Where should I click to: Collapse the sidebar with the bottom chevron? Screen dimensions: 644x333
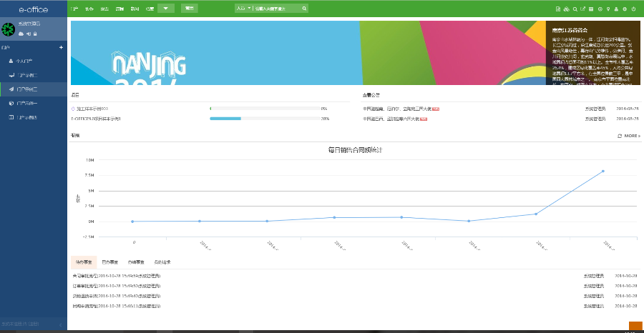tap(61, 325)
